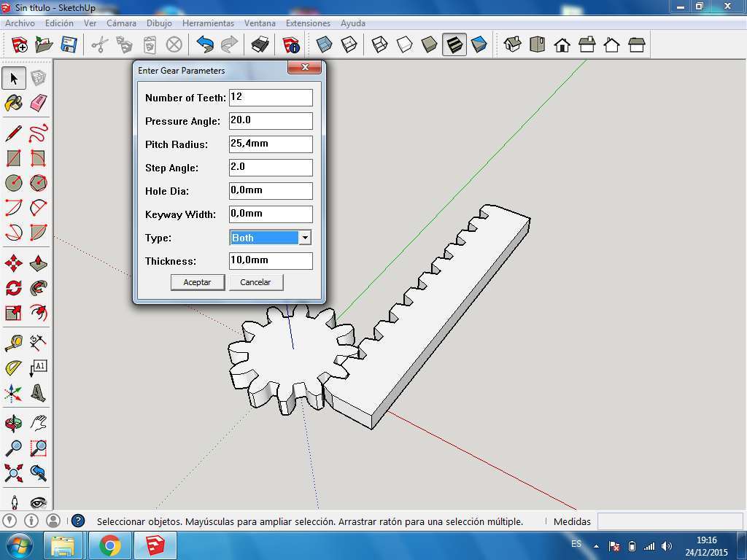Image resolution: width=747 pixels, height=560 pixels.
Task: Click the Hole Dia field
Action: click(x=271, y=190)
